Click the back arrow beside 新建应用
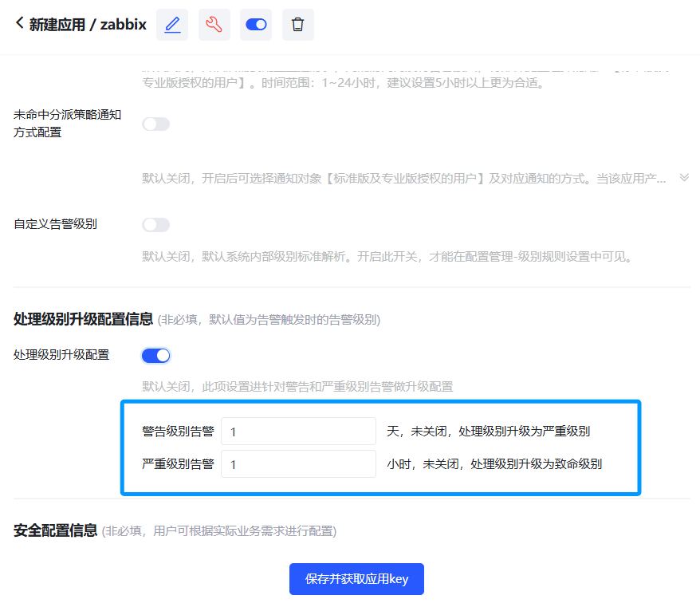The height and width of the screenshot is (611, 700). coord(20,24)
